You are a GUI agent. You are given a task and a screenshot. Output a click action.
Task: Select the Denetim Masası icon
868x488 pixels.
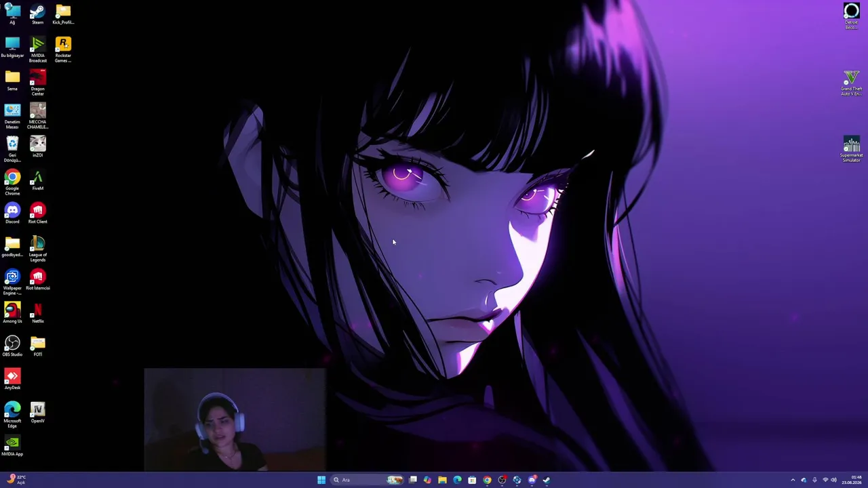12,117
